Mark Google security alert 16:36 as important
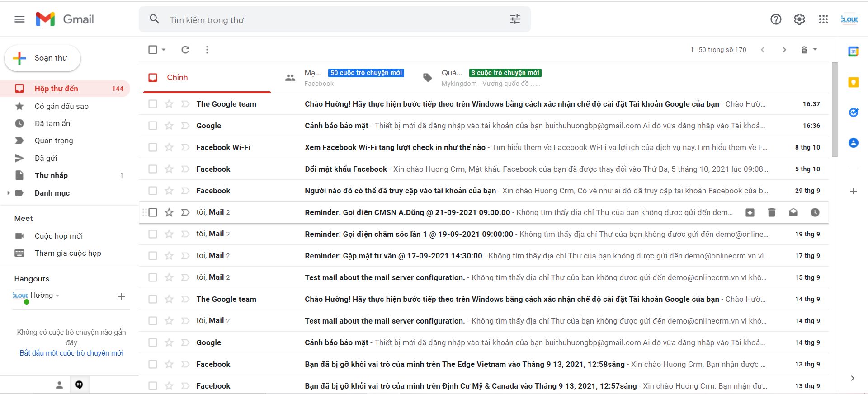The image size is (868, 394). coord(185,126)
